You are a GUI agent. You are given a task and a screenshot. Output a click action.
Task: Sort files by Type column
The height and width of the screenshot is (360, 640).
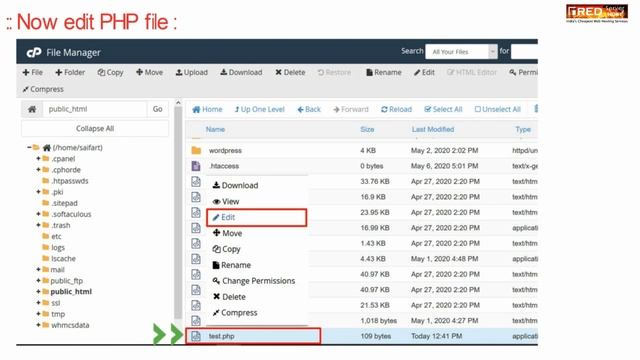tap(523, 129)
